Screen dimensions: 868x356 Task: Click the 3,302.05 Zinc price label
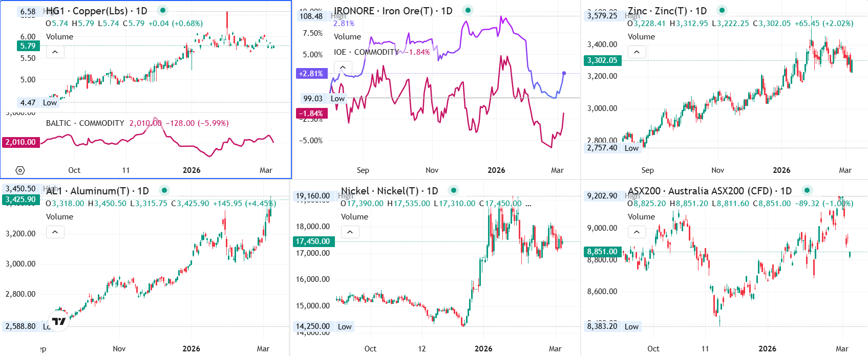602,60
